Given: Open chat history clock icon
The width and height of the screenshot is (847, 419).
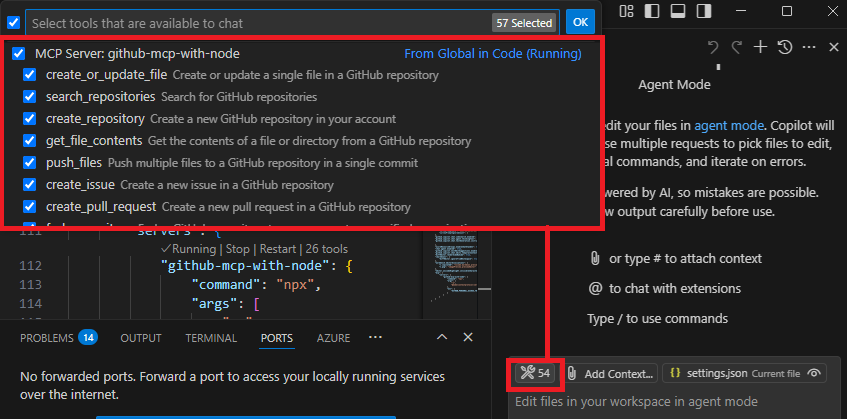Looking at the screenshot, I should coord(784,48).
